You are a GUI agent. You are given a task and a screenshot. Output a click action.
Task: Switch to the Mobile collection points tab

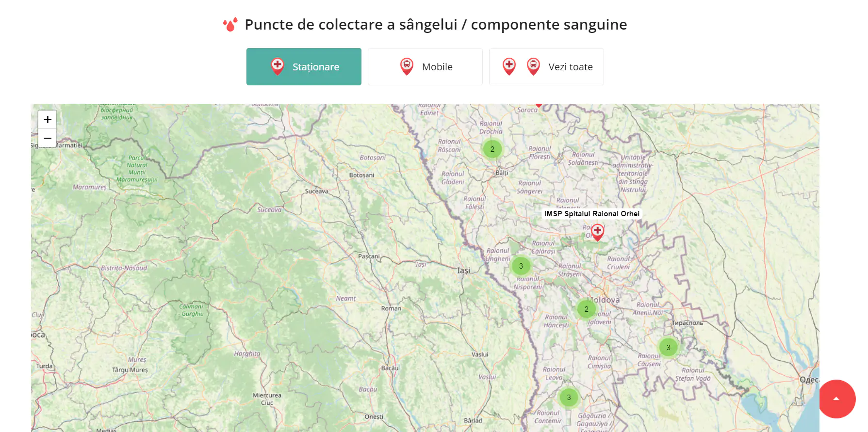point(425,67)
